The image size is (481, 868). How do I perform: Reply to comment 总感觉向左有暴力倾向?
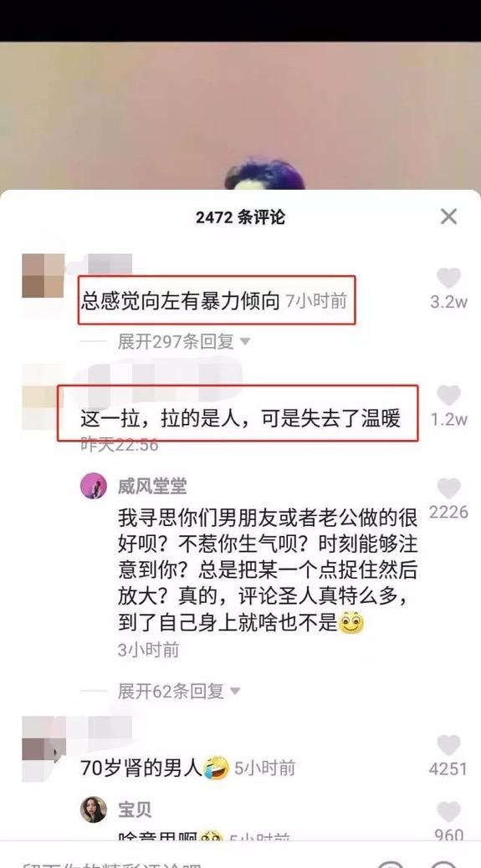[x=181, y=301]
